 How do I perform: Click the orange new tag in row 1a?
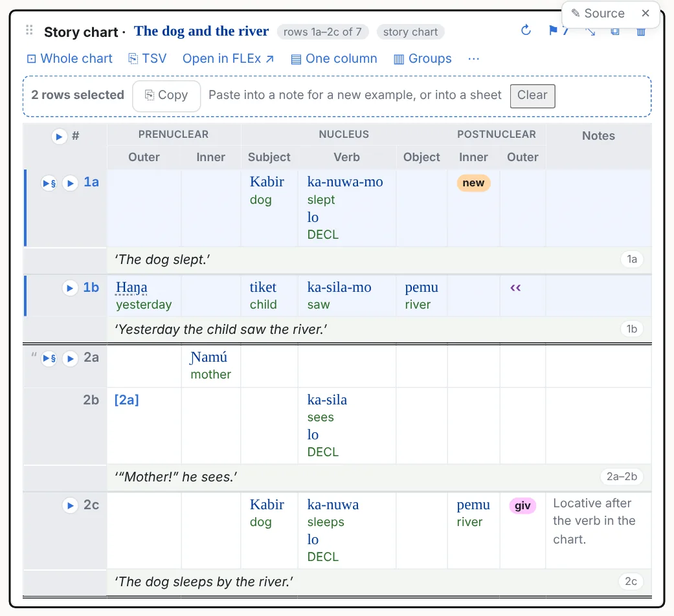473,183
